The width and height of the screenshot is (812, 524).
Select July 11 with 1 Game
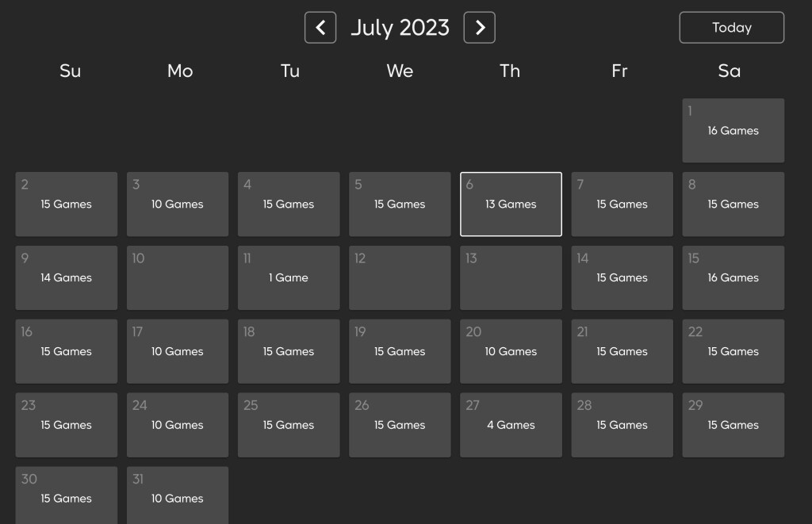(289, 277)
